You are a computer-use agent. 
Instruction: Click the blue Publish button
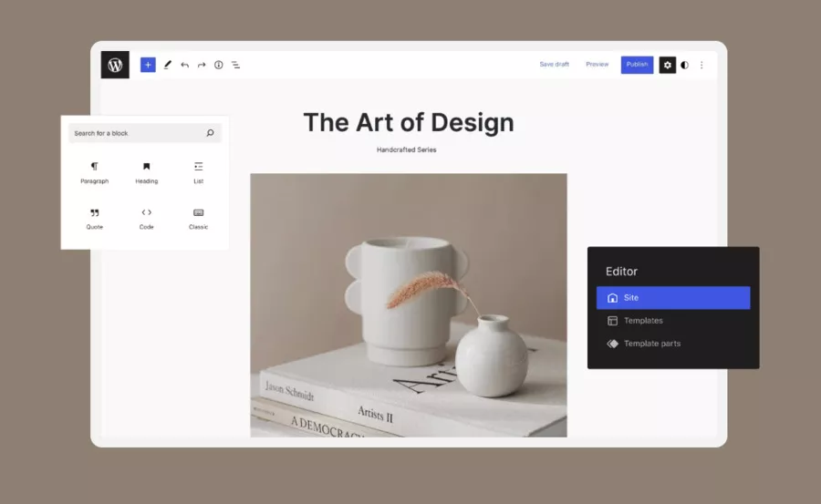pos(638,65)
